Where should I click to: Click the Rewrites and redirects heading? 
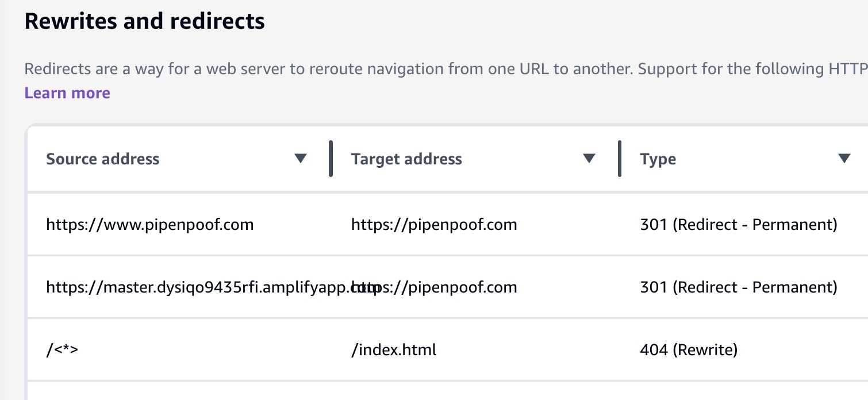pos(145,21)
